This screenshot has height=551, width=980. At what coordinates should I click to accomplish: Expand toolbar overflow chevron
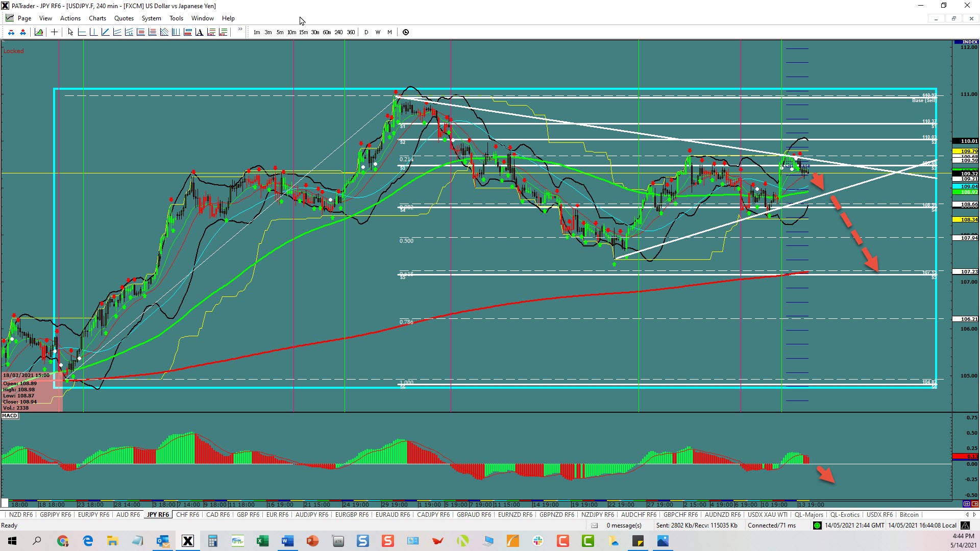[240, 30]
